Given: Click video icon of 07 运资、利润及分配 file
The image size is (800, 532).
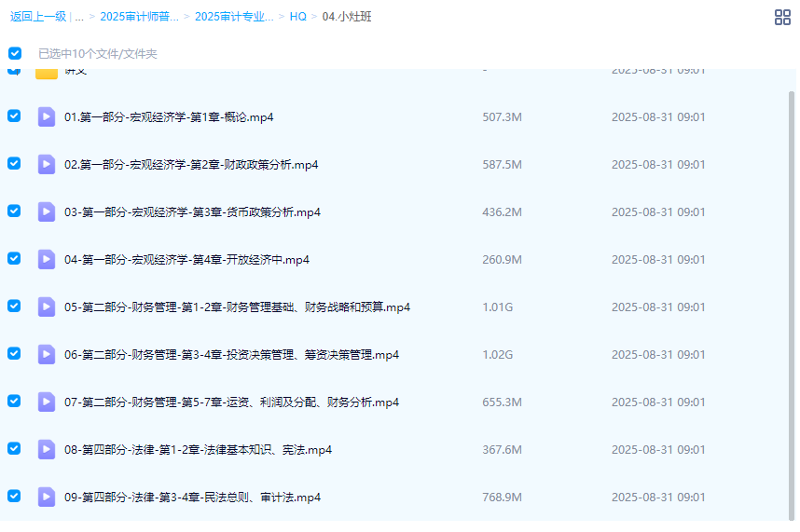Looking at the screenshot, I should point(47,402).
